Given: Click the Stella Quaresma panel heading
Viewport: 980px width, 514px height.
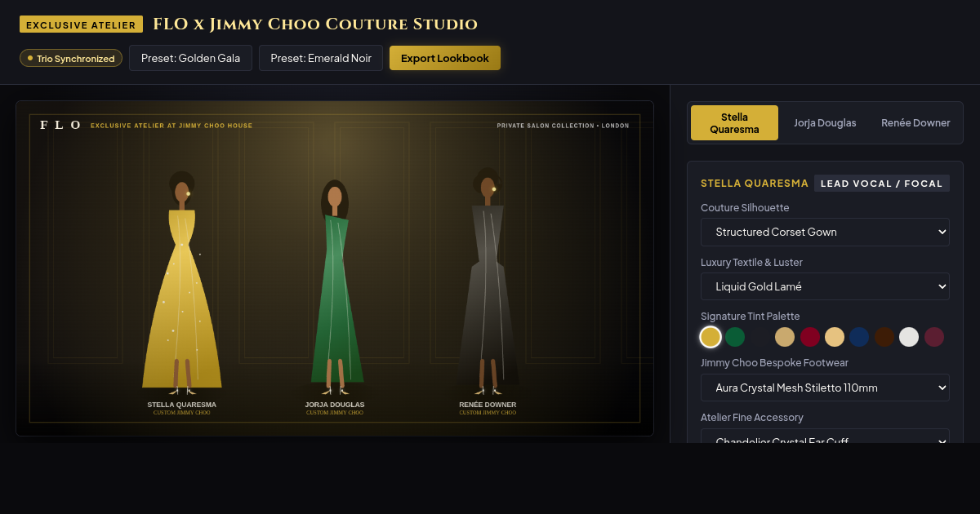Looking at the screenshot, I should [x=755, y=184].
